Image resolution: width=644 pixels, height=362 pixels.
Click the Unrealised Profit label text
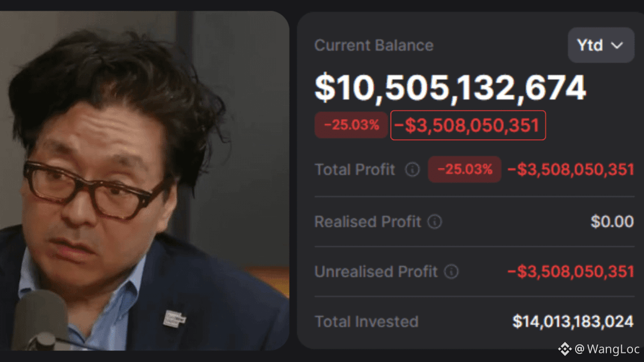pos(376,272)
